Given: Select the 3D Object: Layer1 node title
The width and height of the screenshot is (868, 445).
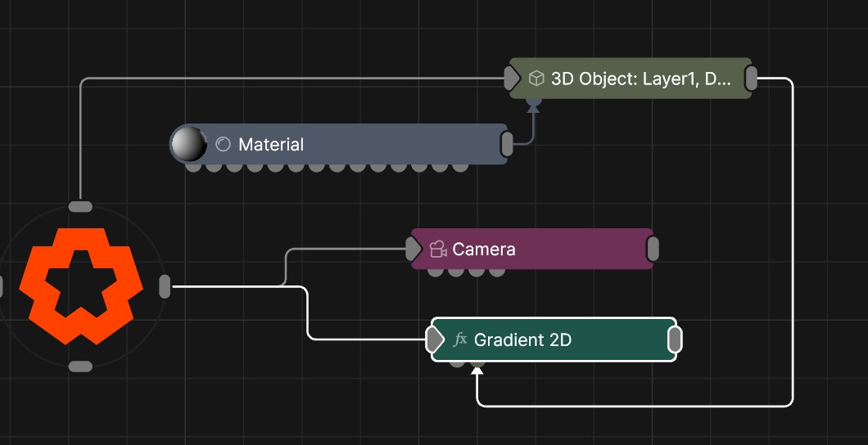Looking at the screenshot, I should [x=640, y=79].
